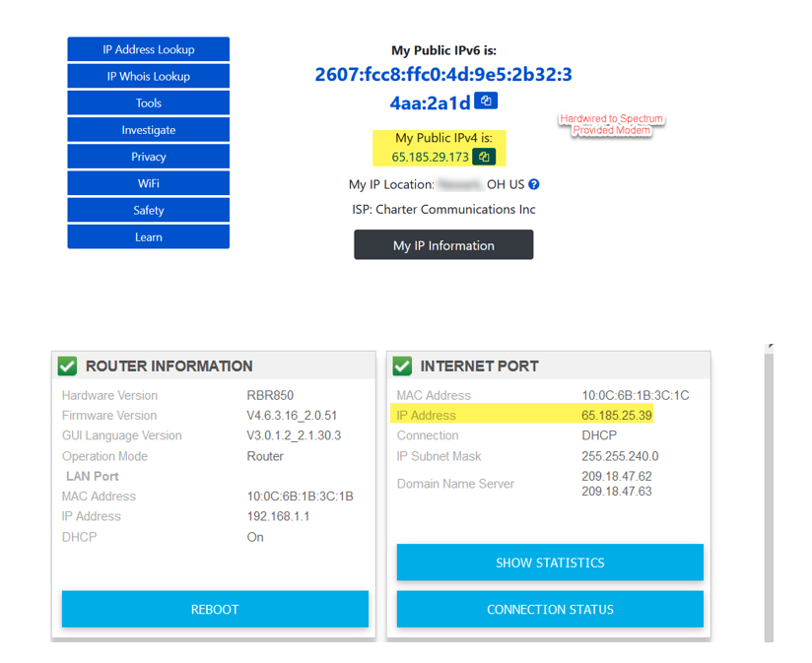
Task: Select the Safety menu item
Action: click(x=148, y=210)
